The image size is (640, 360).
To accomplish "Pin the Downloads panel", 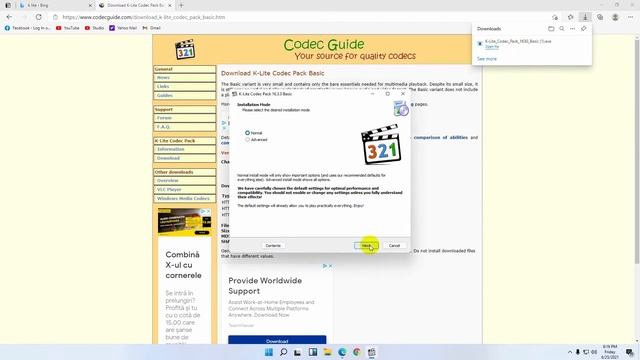I will (x=583, y=29).
